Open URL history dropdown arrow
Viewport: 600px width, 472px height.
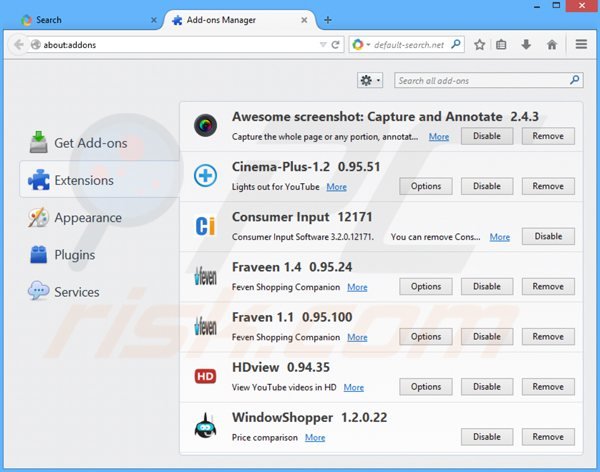coord(323,45)
